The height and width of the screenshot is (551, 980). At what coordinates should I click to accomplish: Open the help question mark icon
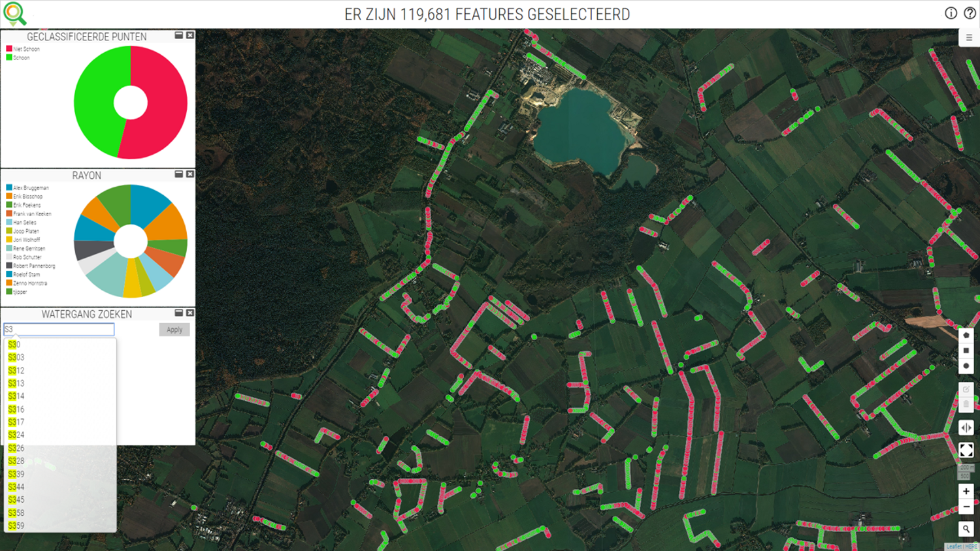click(x=970, y=13)
